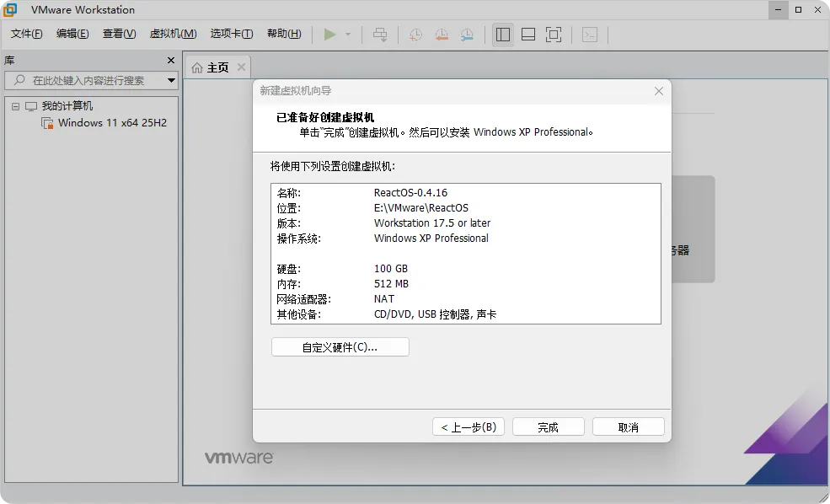The width and height of the screenshot is (830, 504).
Task: Click the locked VM icon for Windows 11
Action: click(x=47, y=123)
